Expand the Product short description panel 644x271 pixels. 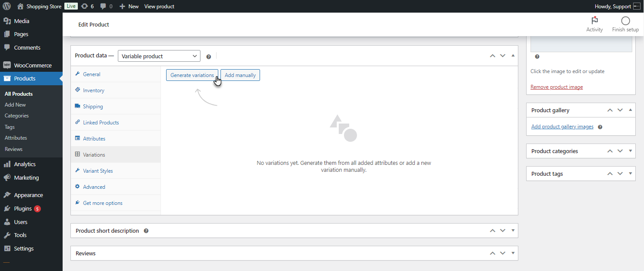513,231
